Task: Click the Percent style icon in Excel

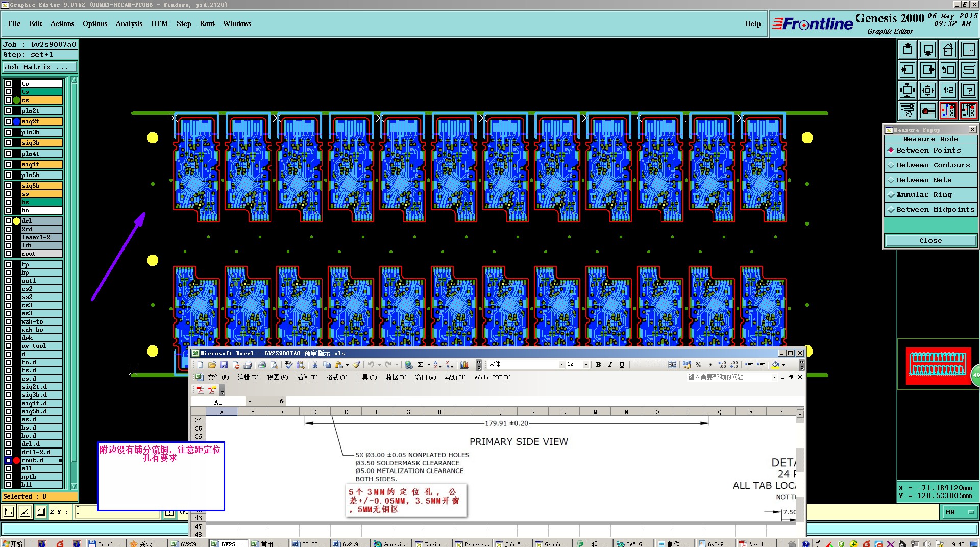Action: [698, 365]
